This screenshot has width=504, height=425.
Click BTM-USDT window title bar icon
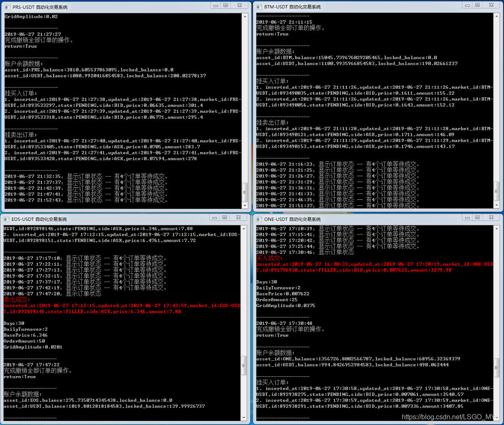[x=259, y=7]
